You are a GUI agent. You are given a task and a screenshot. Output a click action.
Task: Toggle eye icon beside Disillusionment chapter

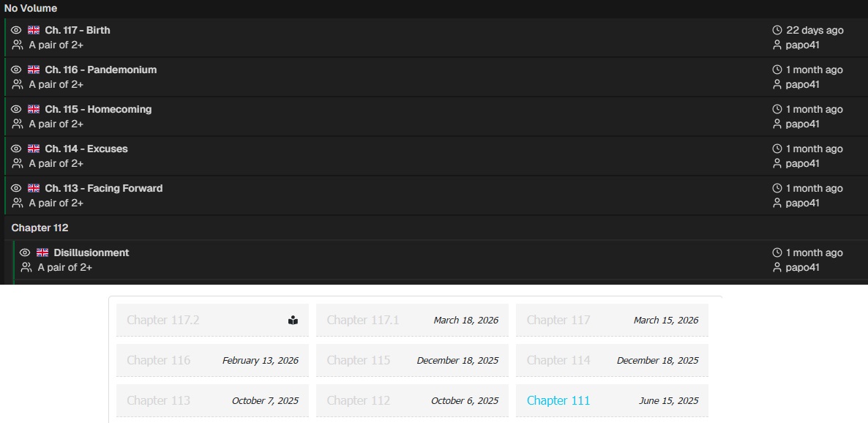[25, 253]
